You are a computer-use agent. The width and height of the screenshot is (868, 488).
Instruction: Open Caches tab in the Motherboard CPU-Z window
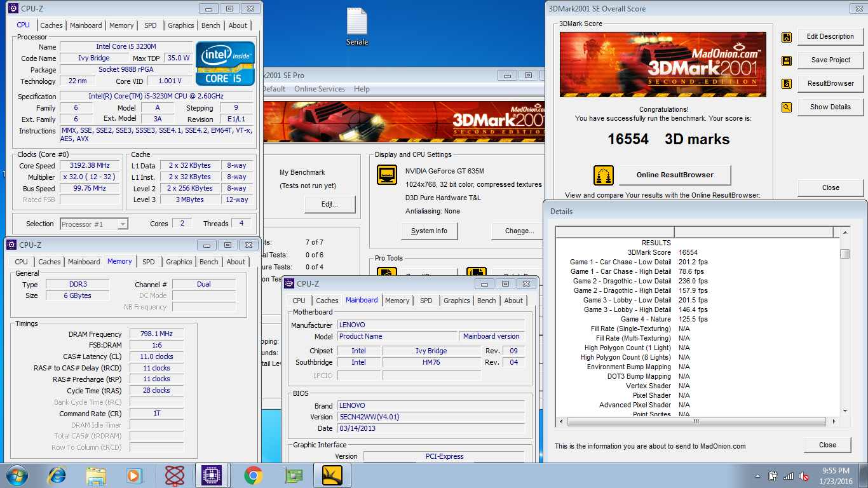(x=327, y=301)
